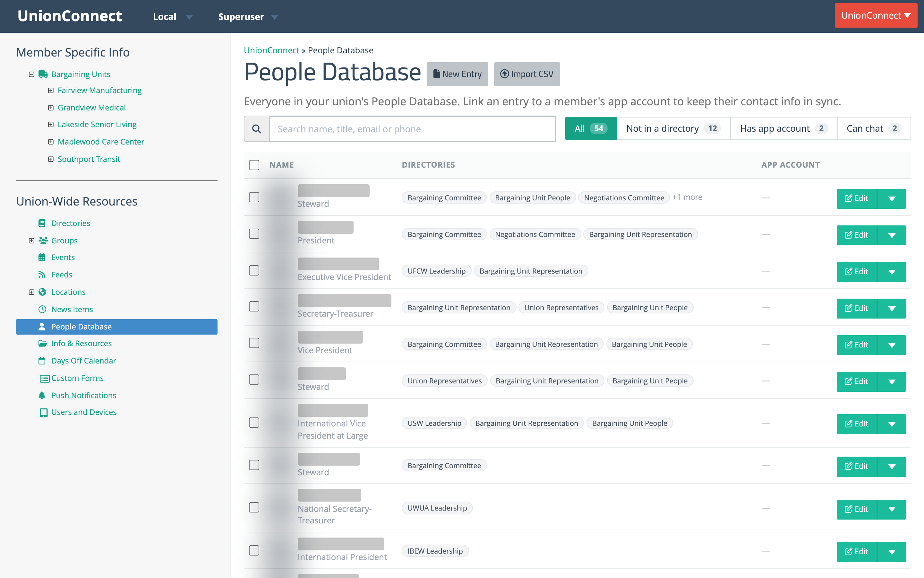Open the Superuser dropdown menu

pyautogui.click(x=248, y=16)
